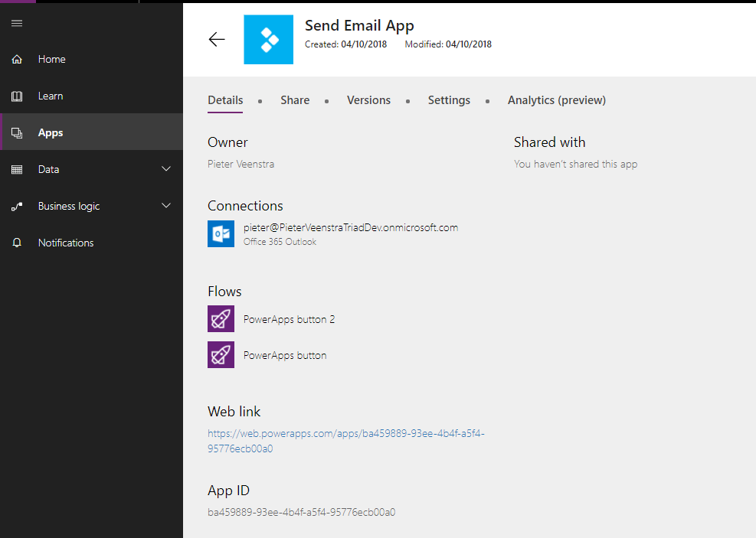Switch to the Details tab
The image size is (756, 538).
[225, 100]
